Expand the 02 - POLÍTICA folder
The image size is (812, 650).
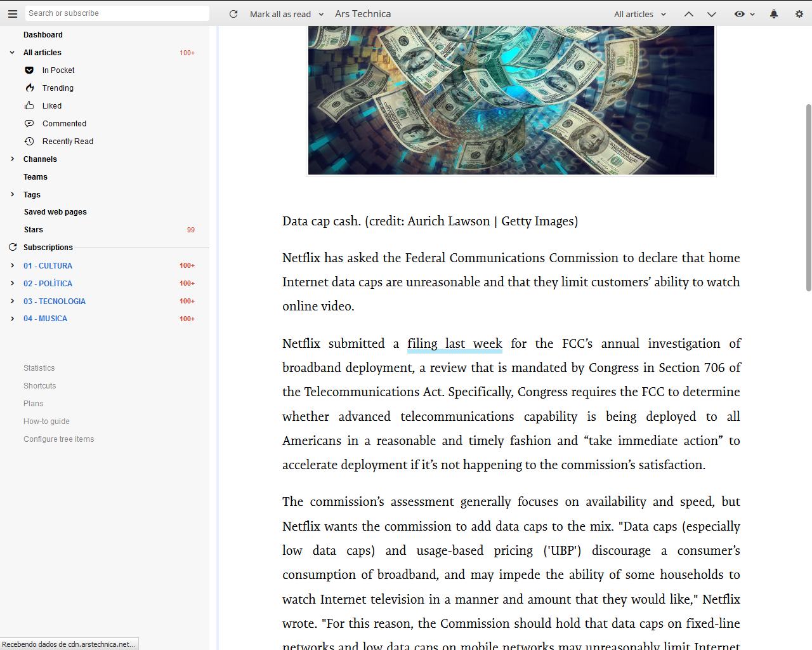tap(12, 284)
